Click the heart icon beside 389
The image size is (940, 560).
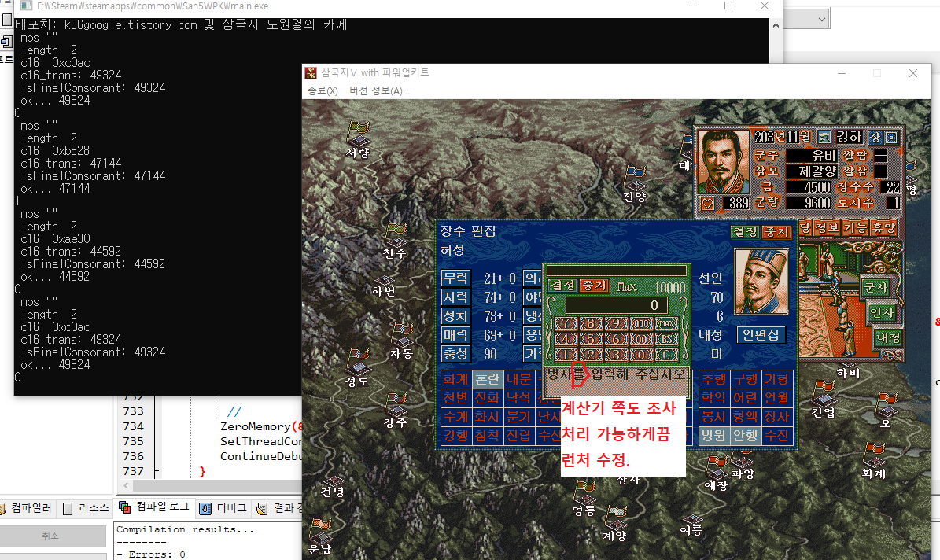click(708, 204)
